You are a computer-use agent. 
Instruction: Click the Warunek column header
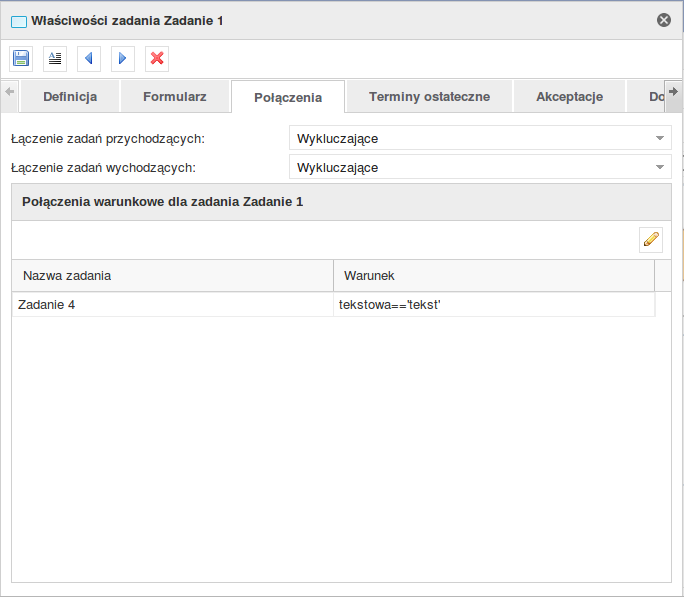pyautogui.click(x=493, y=275)
